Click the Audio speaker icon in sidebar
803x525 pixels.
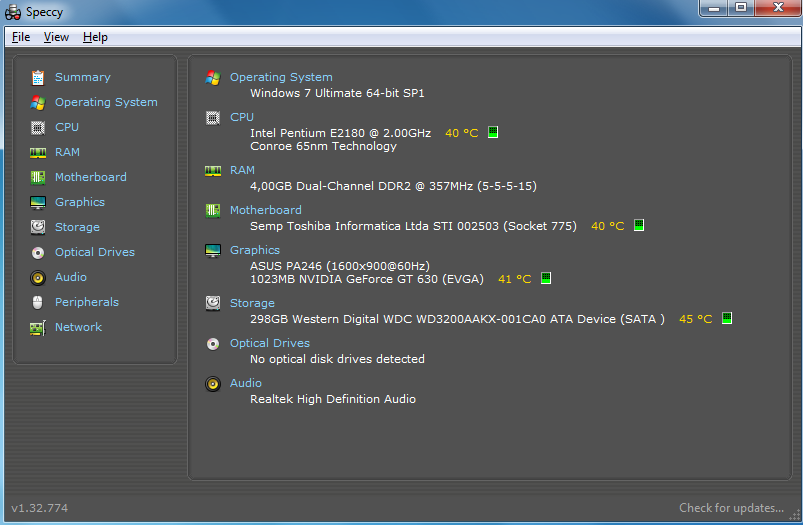[38, 277]
